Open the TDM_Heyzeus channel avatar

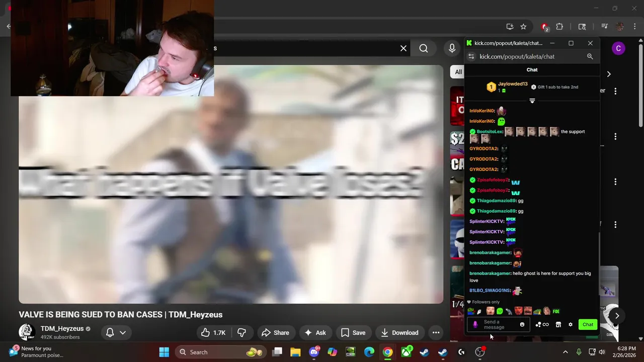click(x=27, y=332)
